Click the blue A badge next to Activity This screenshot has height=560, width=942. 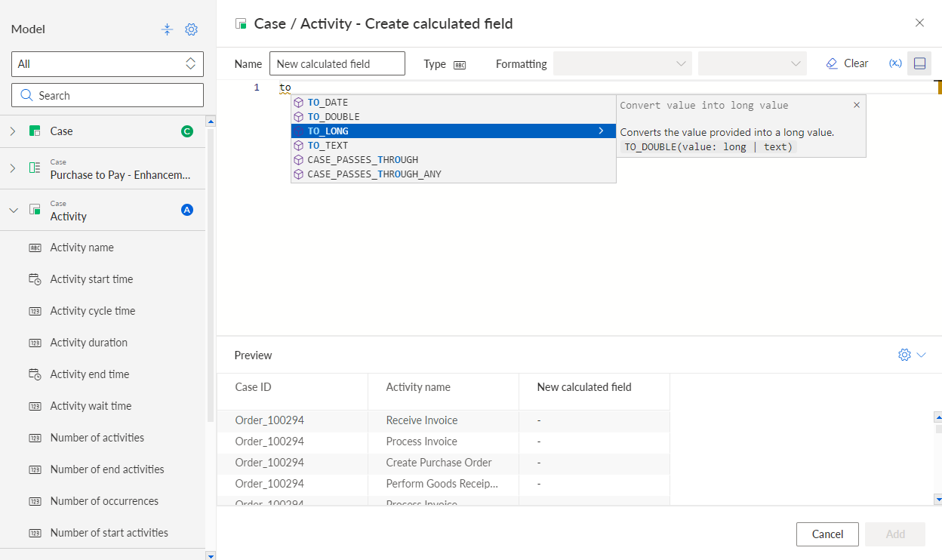(x=187, y=210)
